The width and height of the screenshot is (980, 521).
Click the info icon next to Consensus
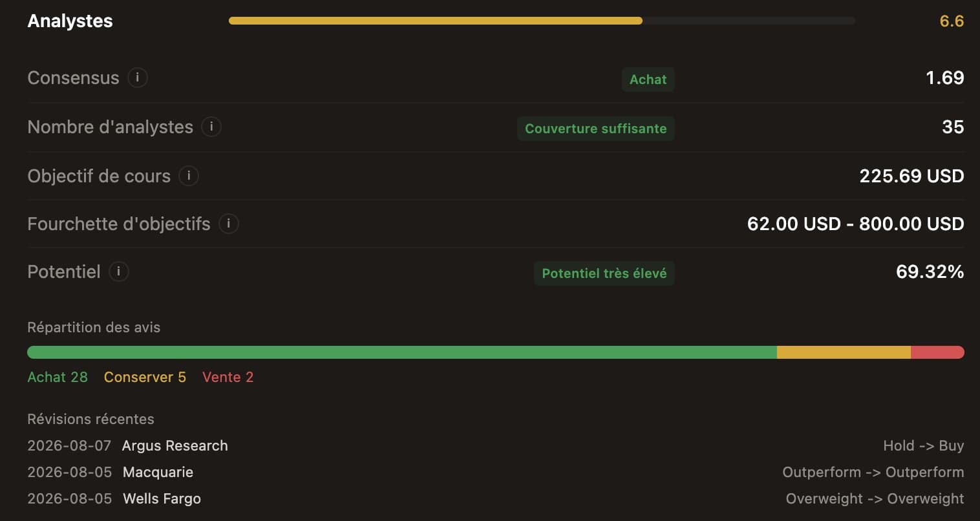[x=138, y=78]
